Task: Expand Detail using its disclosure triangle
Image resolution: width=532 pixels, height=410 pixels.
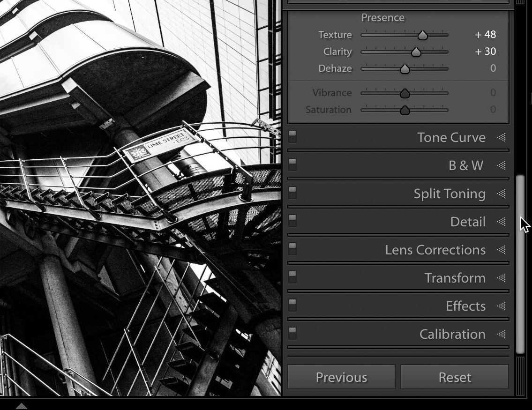Action: point(502,222)
